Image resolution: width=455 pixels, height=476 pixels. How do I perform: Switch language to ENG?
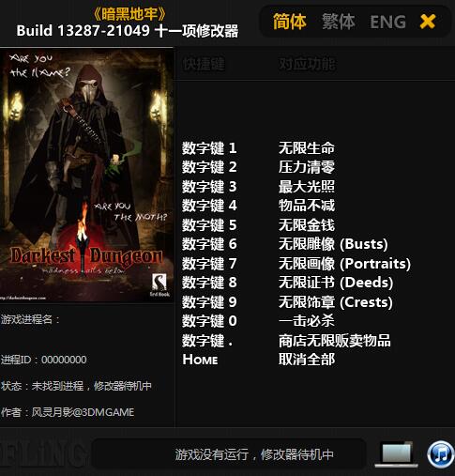tap(387, 22)
